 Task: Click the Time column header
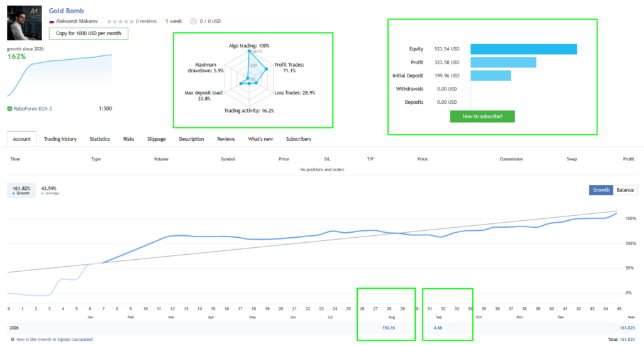tap(15, 159)
